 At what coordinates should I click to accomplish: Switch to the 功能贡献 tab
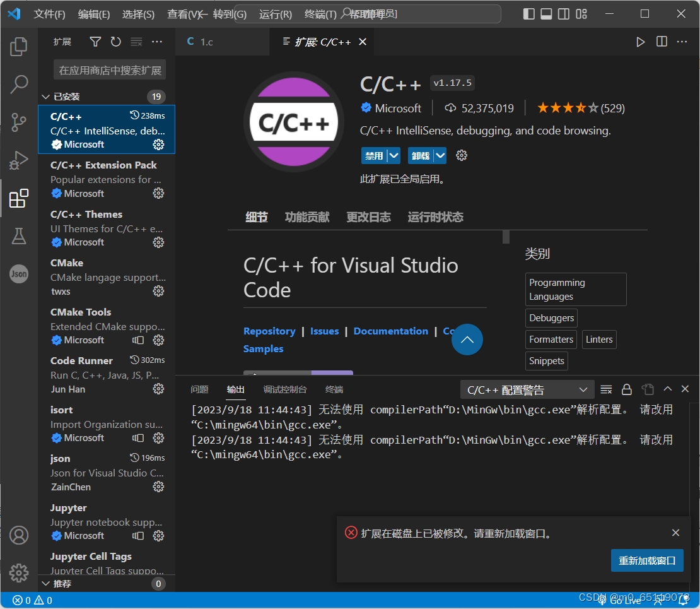307,216
